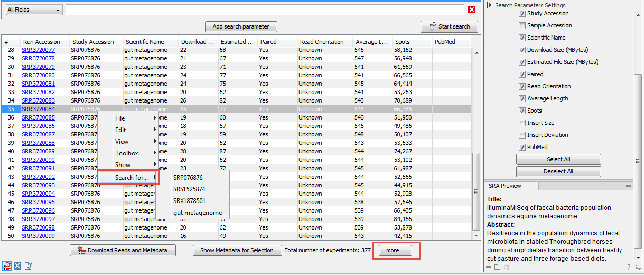The width and height of the screenshot is (644, 275).
Task: Collapse the SRA Preview panel minimize icon
Action: click(628, 186)
